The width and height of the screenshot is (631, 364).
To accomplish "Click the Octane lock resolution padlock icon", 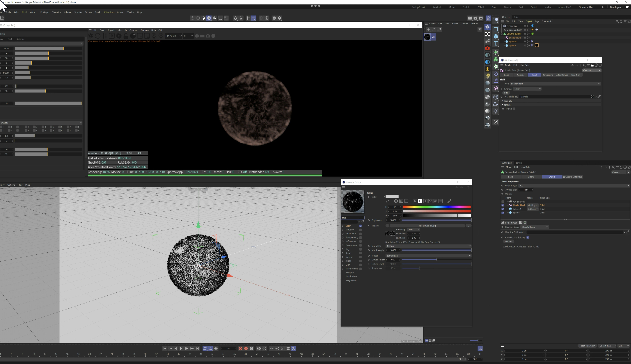I will coord(126,36).
